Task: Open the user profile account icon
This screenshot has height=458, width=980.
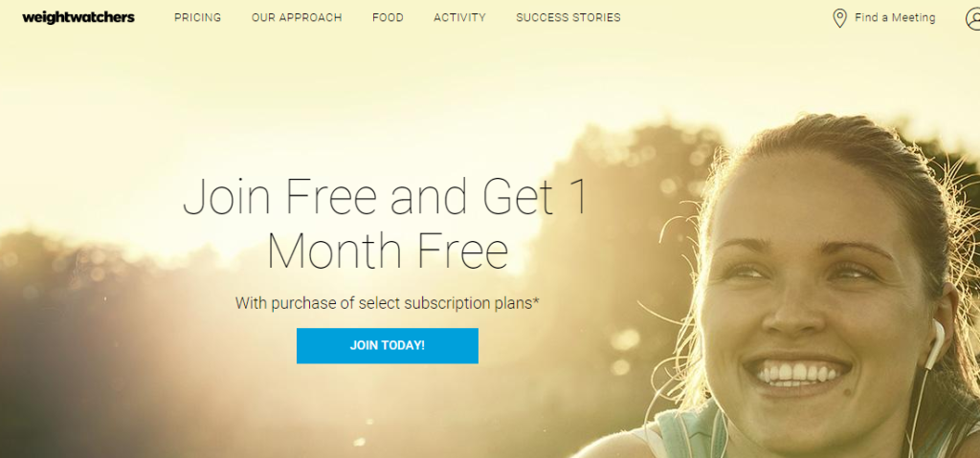Action: 973,18
